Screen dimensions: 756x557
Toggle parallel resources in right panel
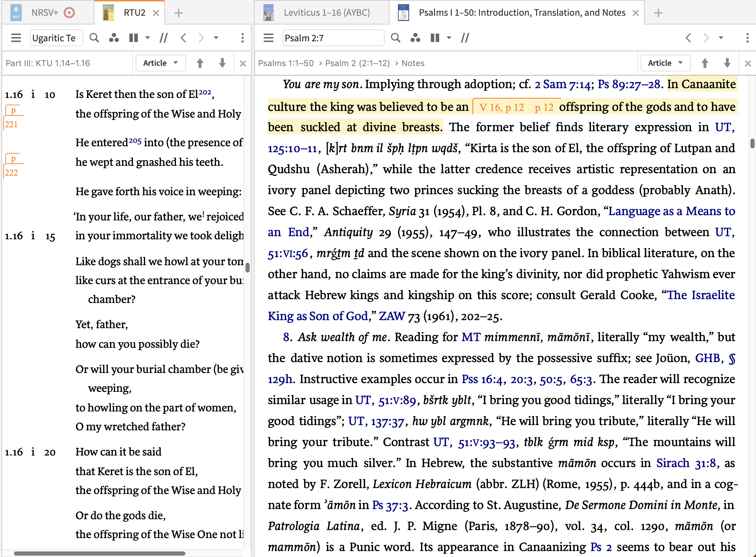pyautogui.click(x=465, y=38)
